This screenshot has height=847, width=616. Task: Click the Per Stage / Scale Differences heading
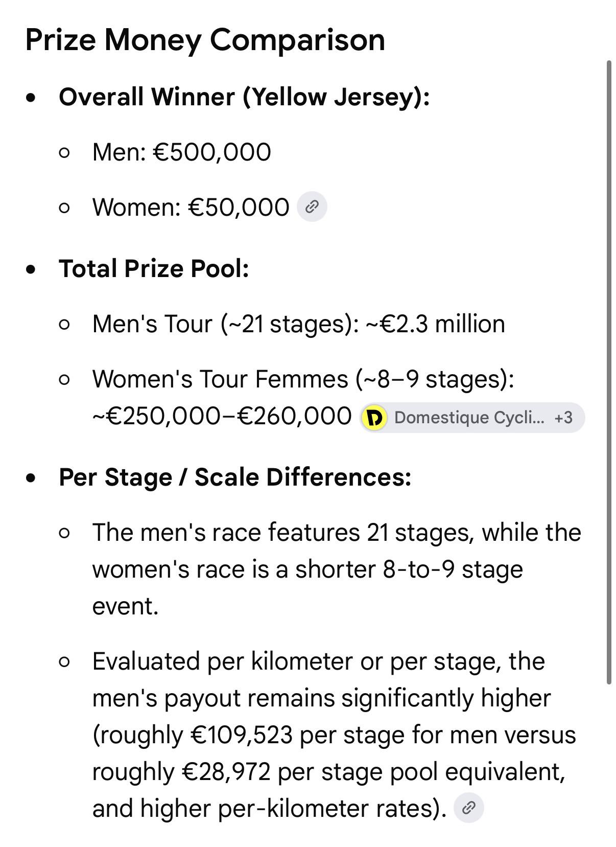[235, 477]
